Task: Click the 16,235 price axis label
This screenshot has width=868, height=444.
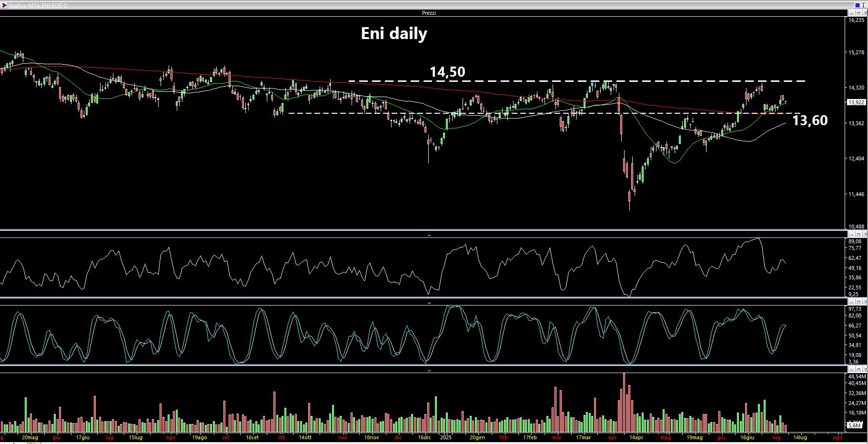Action: click(x=856, y=20)
